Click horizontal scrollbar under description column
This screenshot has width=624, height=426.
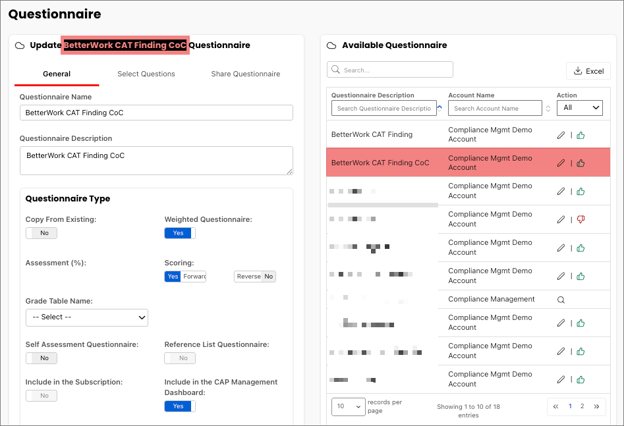[383, 205]
